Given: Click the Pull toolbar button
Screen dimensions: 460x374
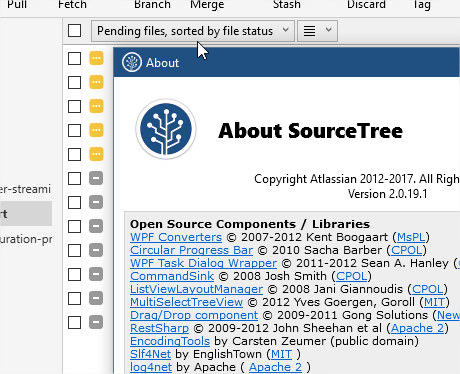Looking at the screenshot, I should [x=17, y=5].
